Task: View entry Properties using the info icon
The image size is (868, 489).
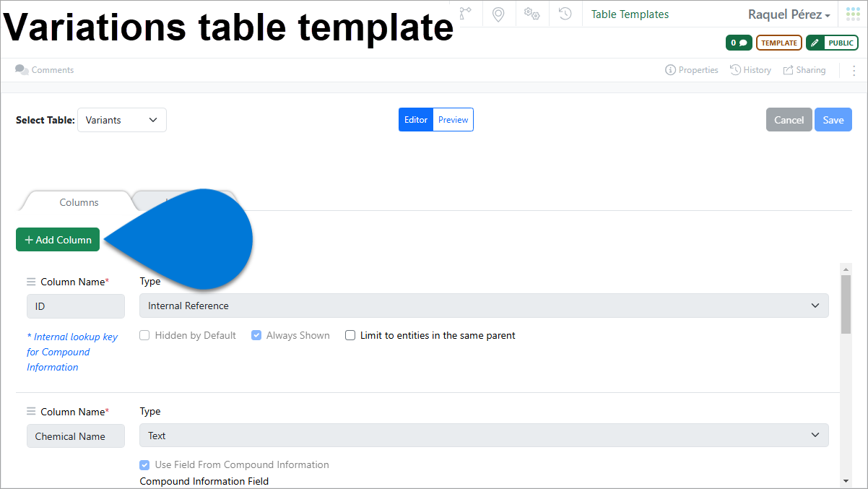Action: coord(691,69)
